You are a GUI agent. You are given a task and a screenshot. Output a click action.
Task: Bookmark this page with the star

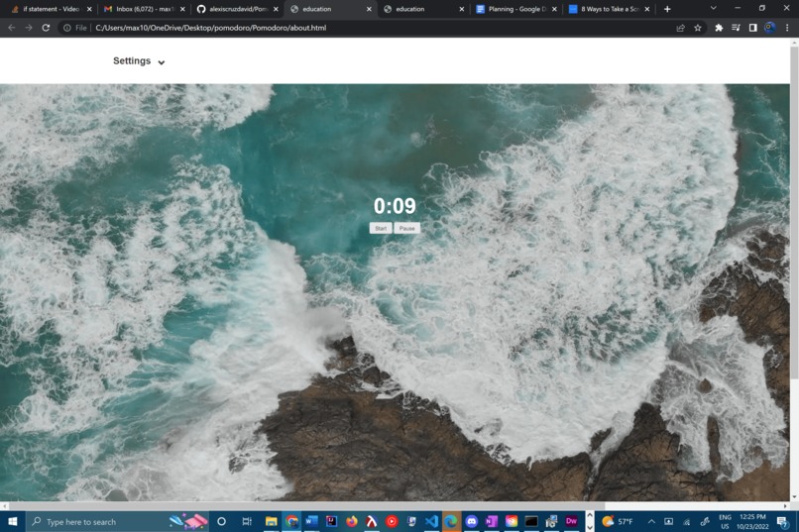698,28
